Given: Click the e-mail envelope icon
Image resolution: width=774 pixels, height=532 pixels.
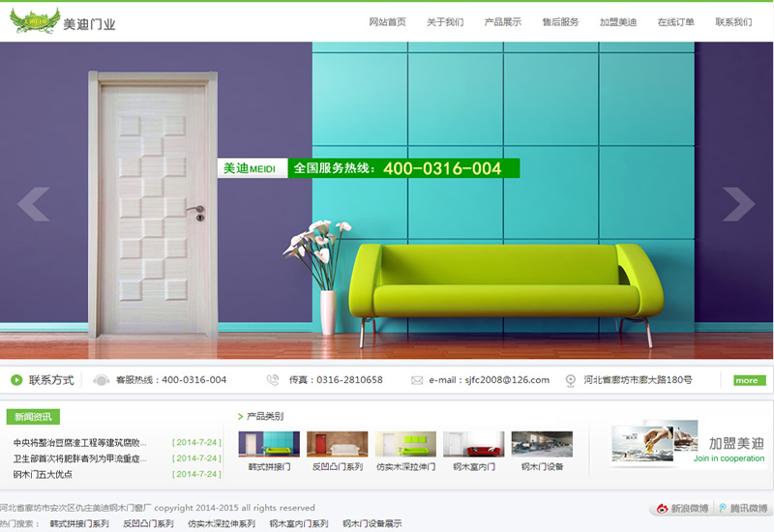Looking at the screenshot, I should click(417, 380).
